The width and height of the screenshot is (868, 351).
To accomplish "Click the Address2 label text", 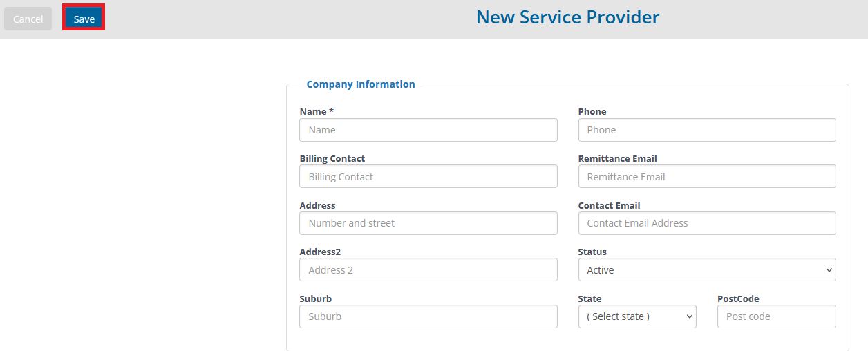I will tap(320, 252).
